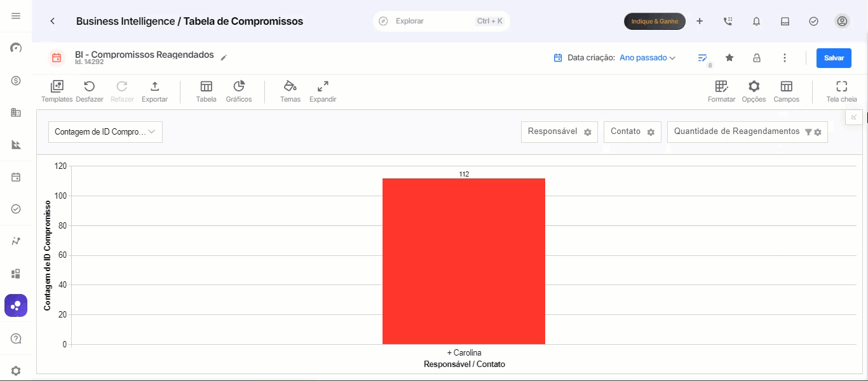Click the Salvar button
Screen dimensions: 868x381
point(834,58)
